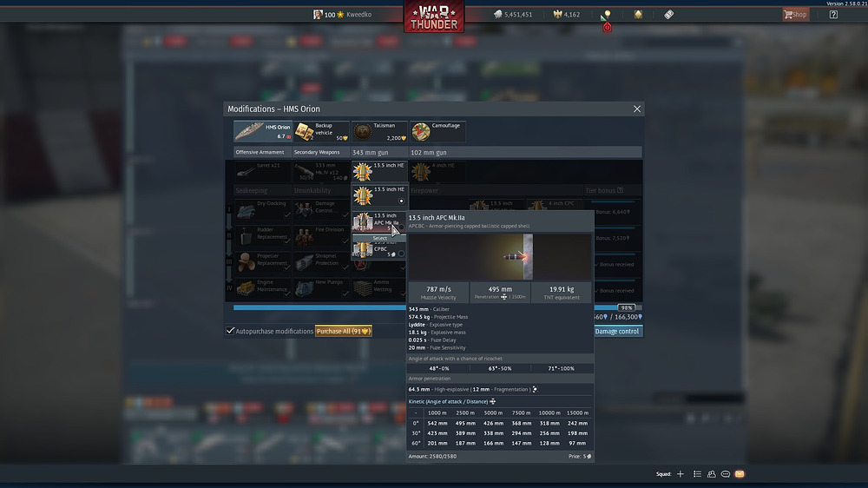Screen dimensions: 868x488
Task: Open the 4 inch CPC modification
Action: [x=555, y=205]
